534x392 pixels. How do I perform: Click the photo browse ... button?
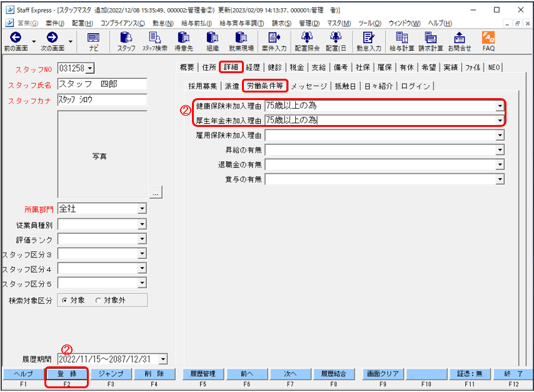pos(156,192)
